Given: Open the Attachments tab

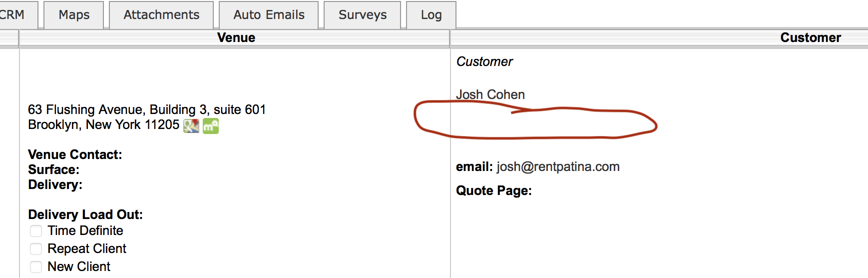Looking at the screenshot, I should click(x=161, y=15).
